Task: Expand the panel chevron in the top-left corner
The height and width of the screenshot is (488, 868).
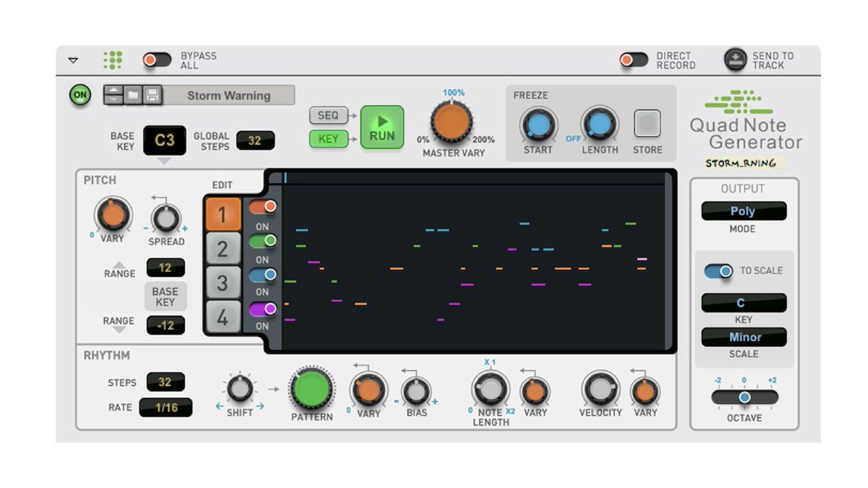Action: (x=72, y=61)
